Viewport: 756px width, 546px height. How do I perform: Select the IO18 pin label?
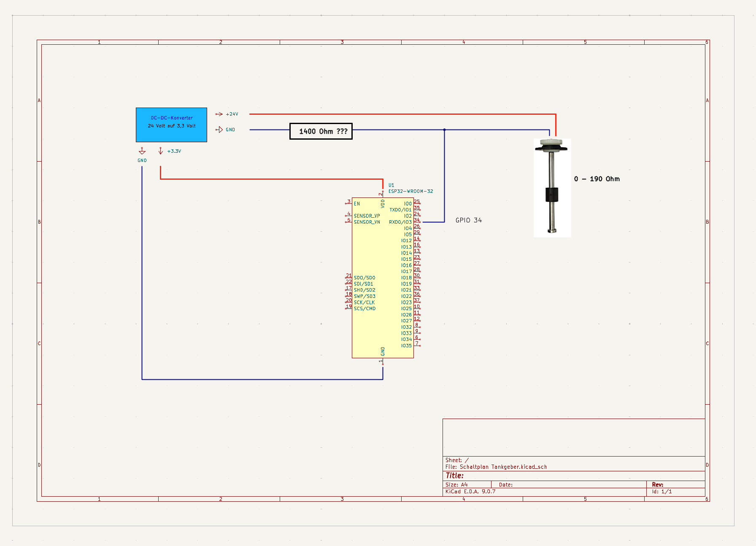click(x=406, y=278)
